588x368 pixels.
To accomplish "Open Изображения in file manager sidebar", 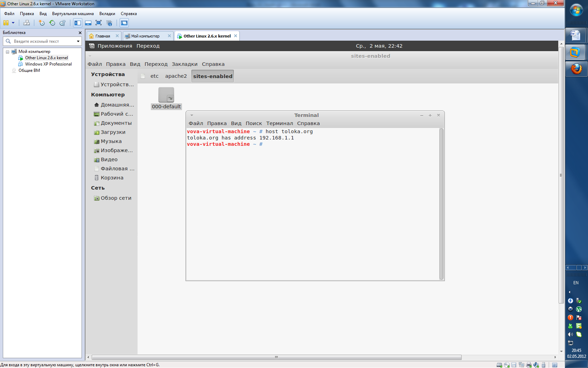I will 114,150.
